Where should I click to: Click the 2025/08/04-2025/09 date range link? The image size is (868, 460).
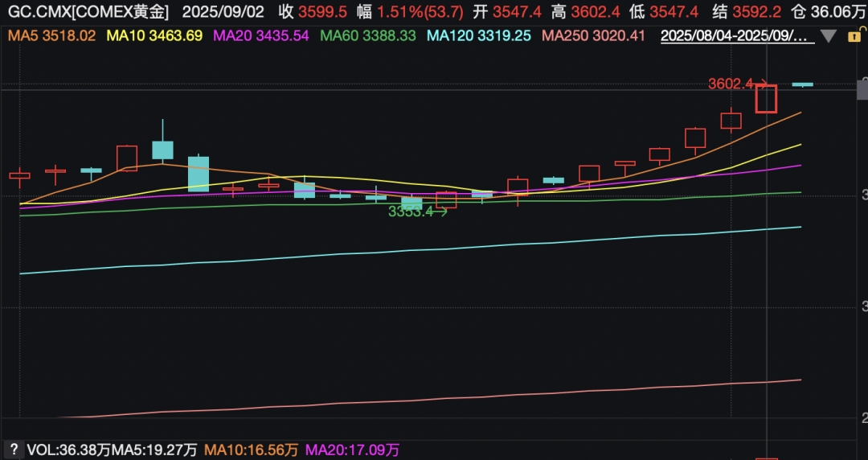coord(734,36)
